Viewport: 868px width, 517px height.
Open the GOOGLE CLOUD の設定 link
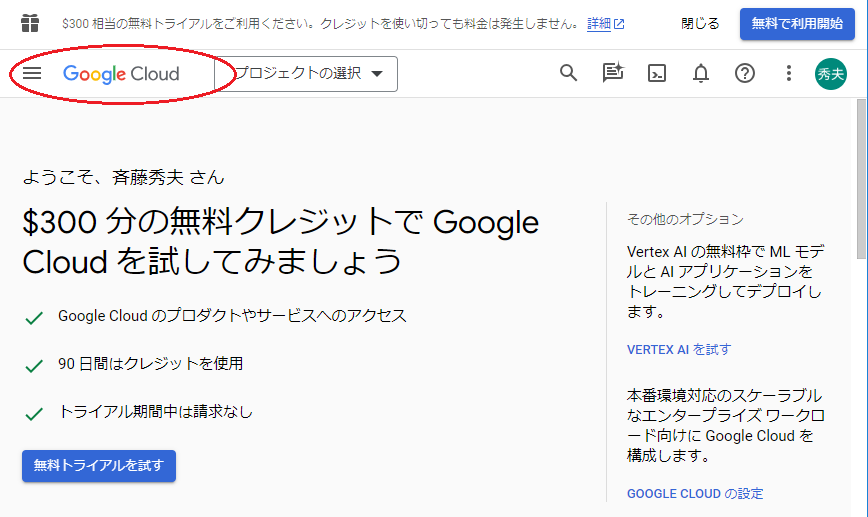coord(695,493)
